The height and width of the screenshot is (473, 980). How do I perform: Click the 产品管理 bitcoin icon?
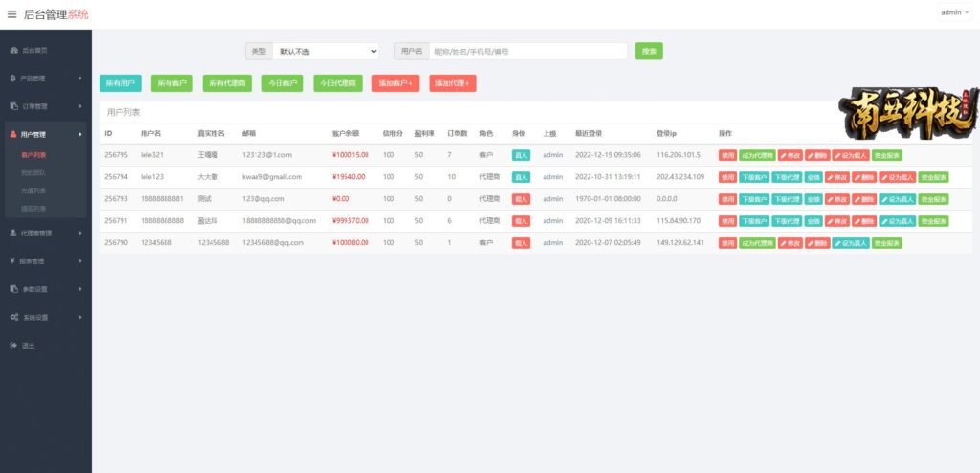(x=13, y=79)
